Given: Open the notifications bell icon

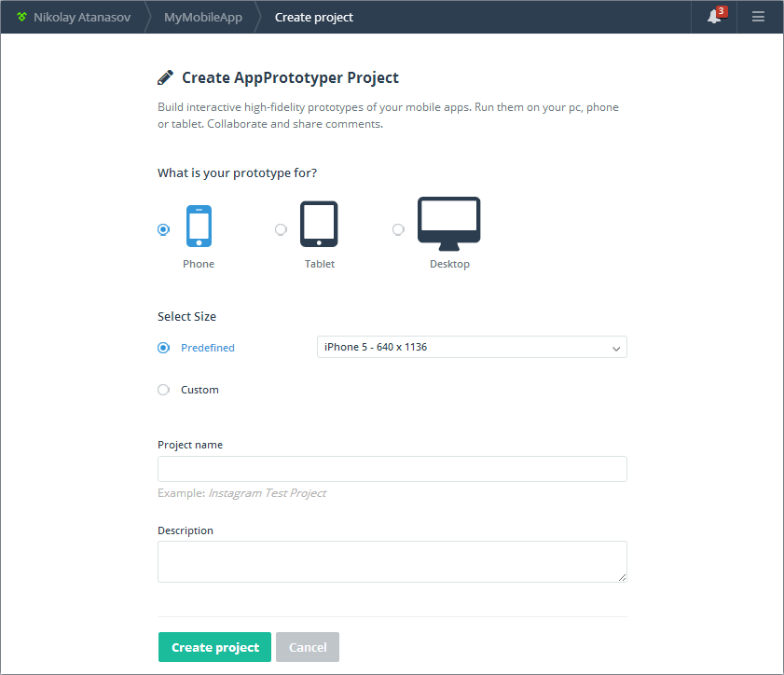Looking at the screenshot, I should [x=713, y=17].
